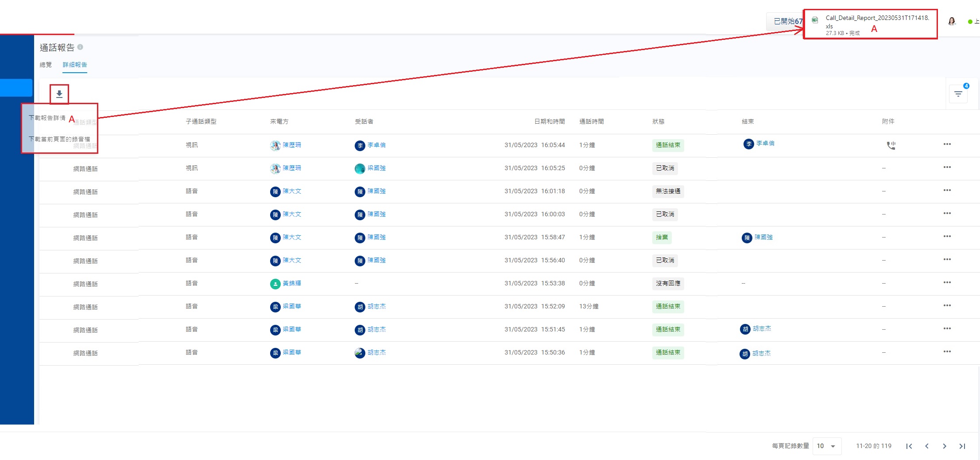
Task: Expand the records-per-page dropdown showing 10
Action: point(826,446)
